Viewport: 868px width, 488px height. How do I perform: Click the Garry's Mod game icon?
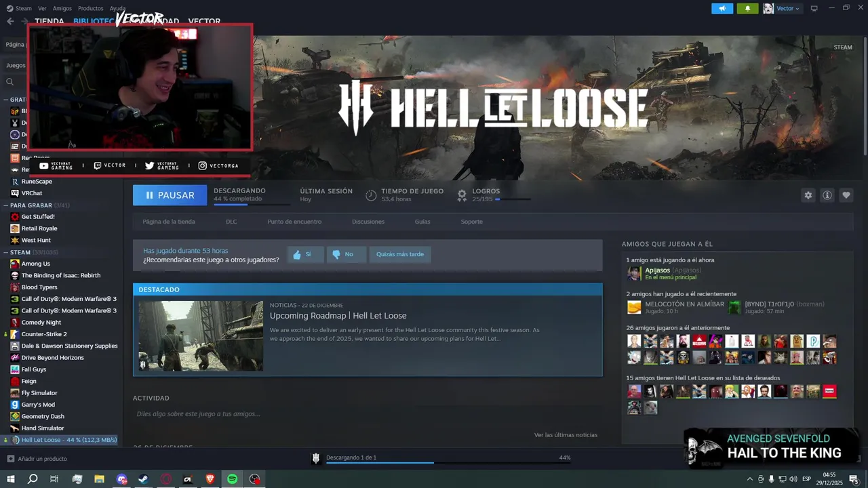[15, 405]
